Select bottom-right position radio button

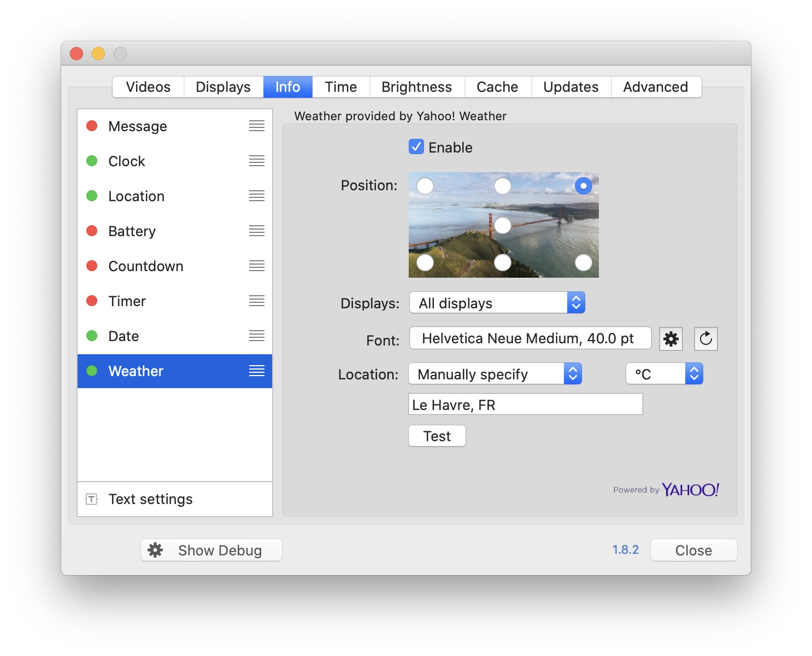click(584, 263)
